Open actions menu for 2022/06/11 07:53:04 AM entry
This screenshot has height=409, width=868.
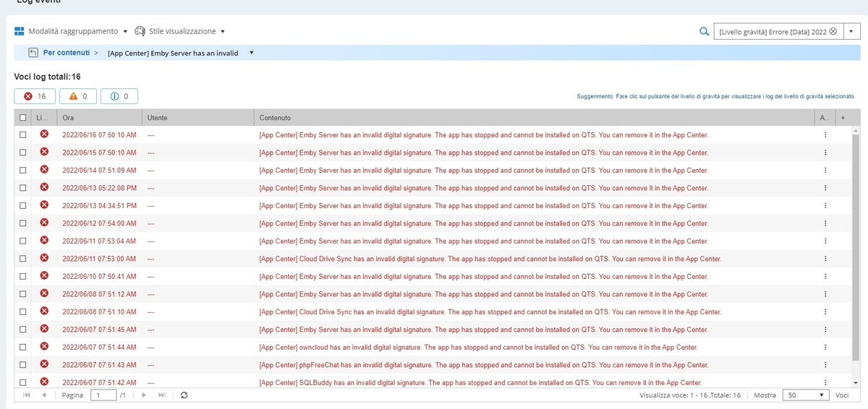(825, 241)
